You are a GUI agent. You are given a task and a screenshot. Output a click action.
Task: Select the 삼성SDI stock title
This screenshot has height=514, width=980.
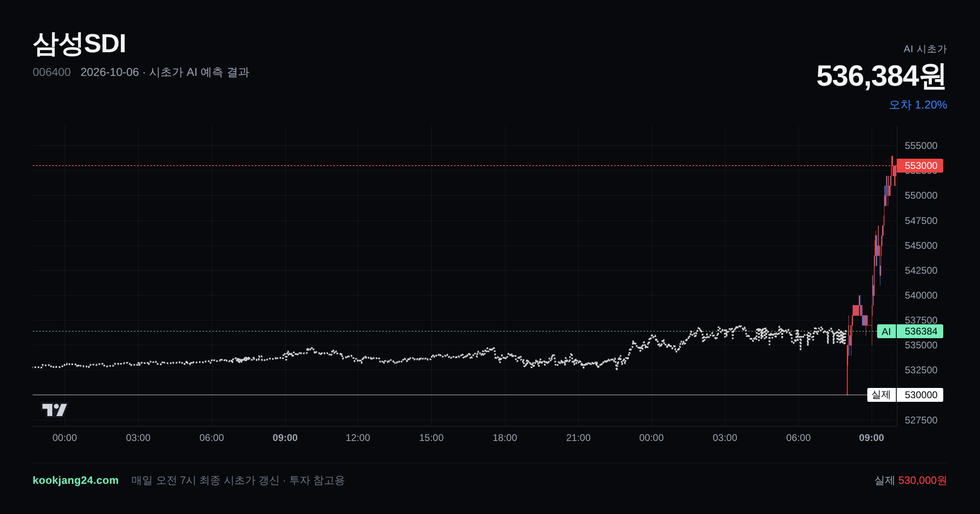pos(79,44)
